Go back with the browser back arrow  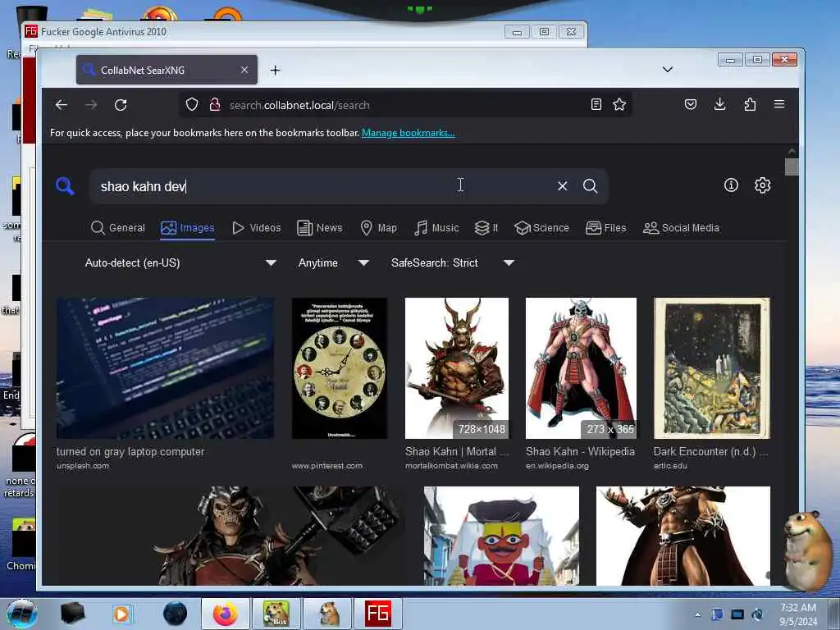[x=62, y=105]
